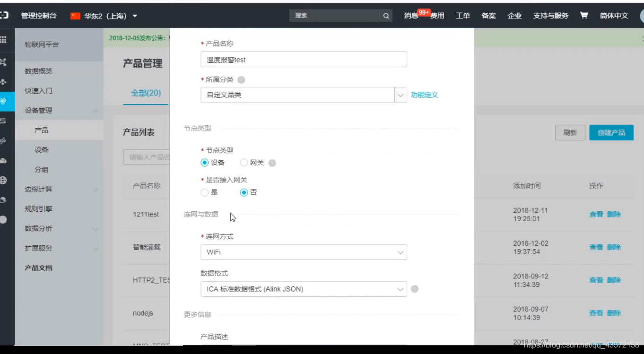The width and height of the screenshot is (644, 354).
Task: Switch to the 全部(20) tab
Action: [146, 93]
